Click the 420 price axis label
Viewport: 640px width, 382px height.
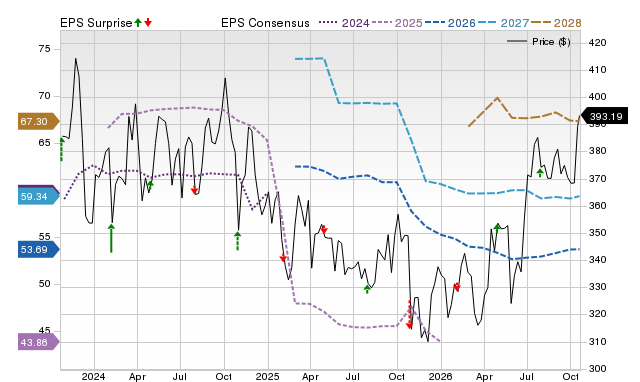pos(598,42)
